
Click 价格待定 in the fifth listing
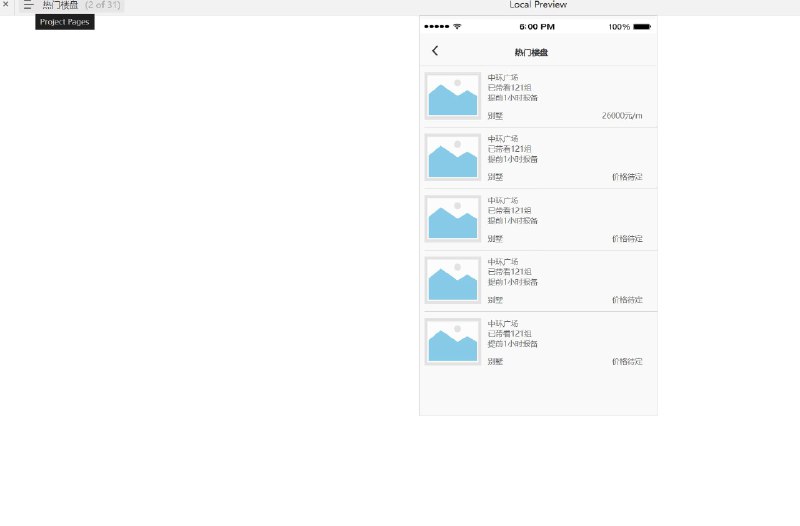tap(627, 362)
